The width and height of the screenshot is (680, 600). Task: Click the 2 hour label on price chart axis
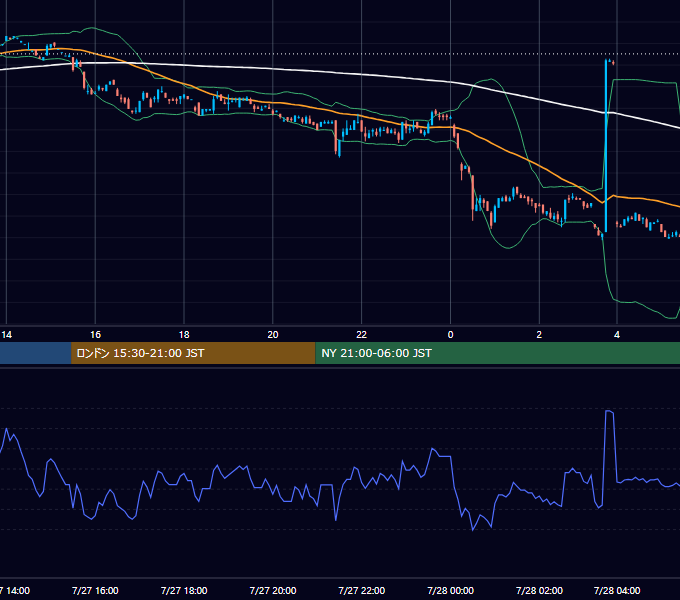click(x=539, y=335)
